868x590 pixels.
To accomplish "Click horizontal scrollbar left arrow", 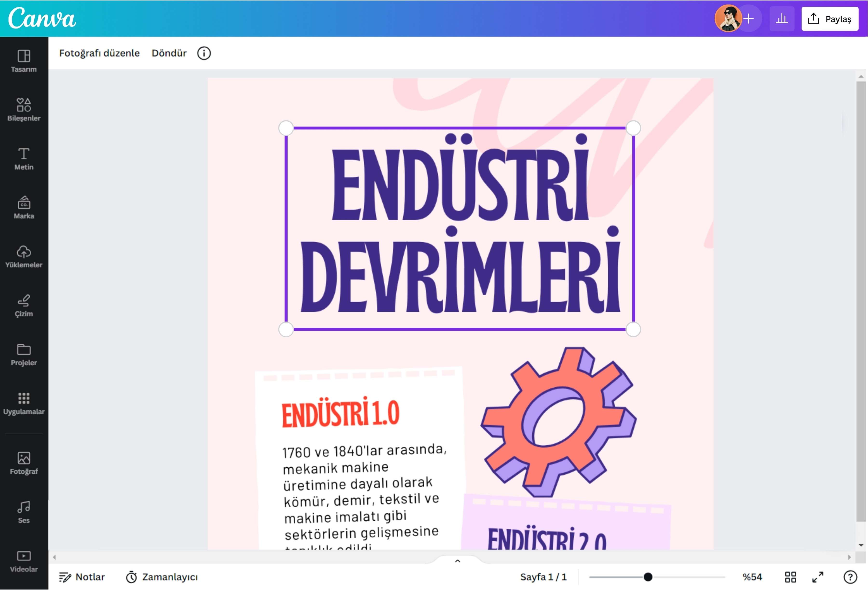I will pos(54,557).
